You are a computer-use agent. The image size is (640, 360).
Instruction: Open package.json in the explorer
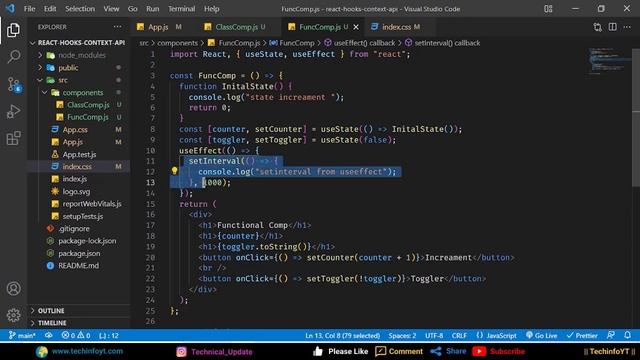[79, 253]
